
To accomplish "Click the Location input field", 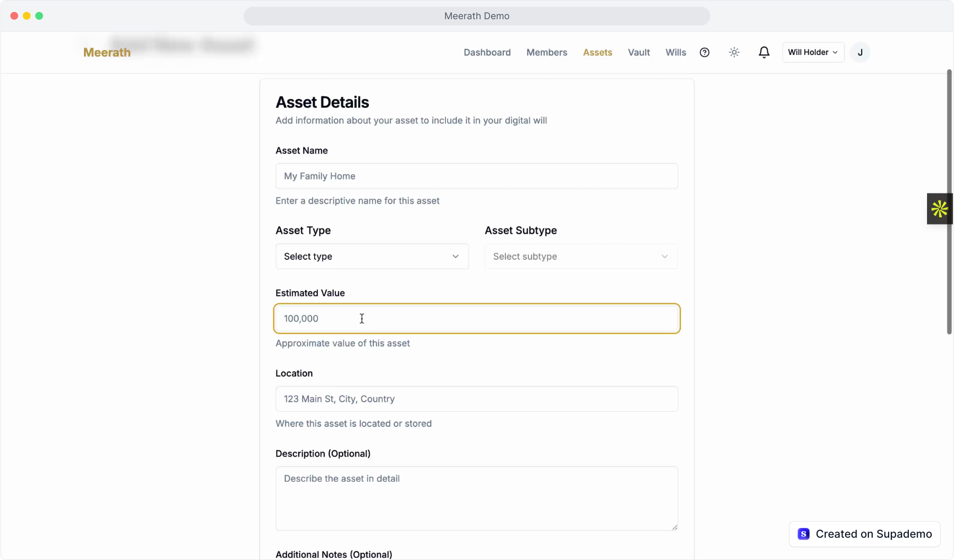I will [476, 399].
